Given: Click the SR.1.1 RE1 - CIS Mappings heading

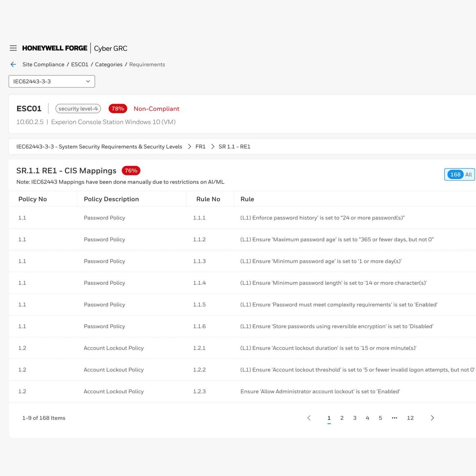Looking at the screenshot, I should 66,171.
